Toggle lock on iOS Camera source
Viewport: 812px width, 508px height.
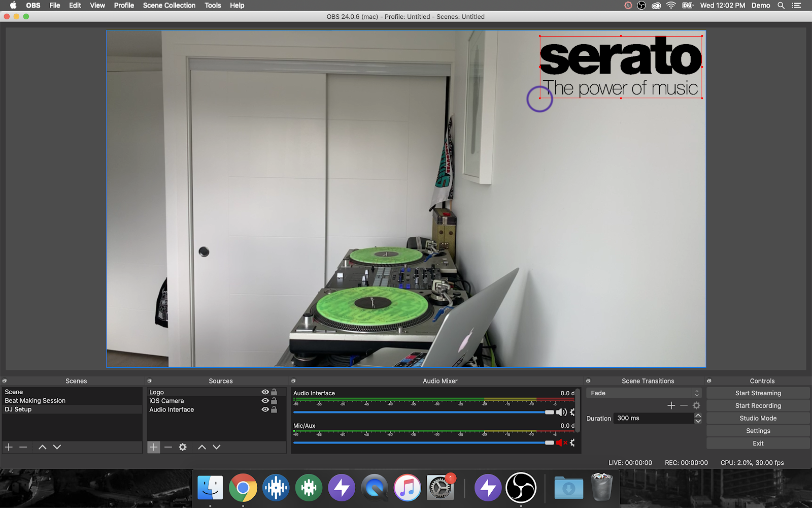click(274, 401)
